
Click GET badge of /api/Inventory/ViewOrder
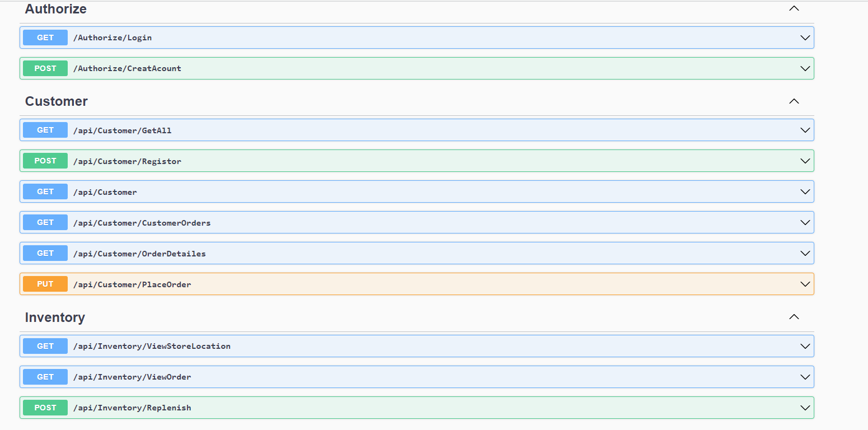[45, 377]
